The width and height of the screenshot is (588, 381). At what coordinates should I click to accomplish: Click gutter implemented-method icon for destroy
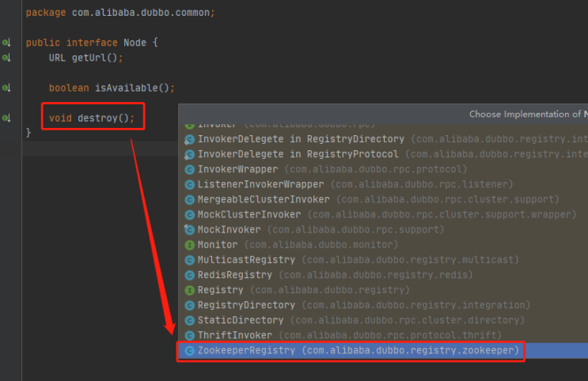6,118
